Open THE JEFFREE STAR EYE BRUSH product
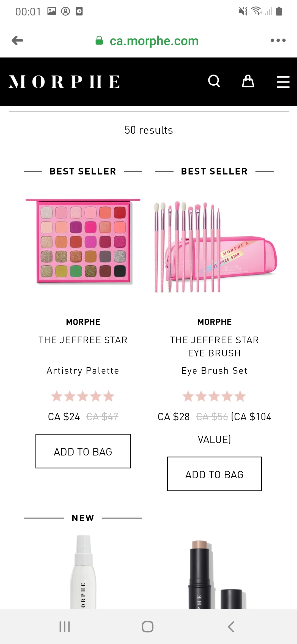This screenshot has width=297, height=644. (x=214, y=346)
